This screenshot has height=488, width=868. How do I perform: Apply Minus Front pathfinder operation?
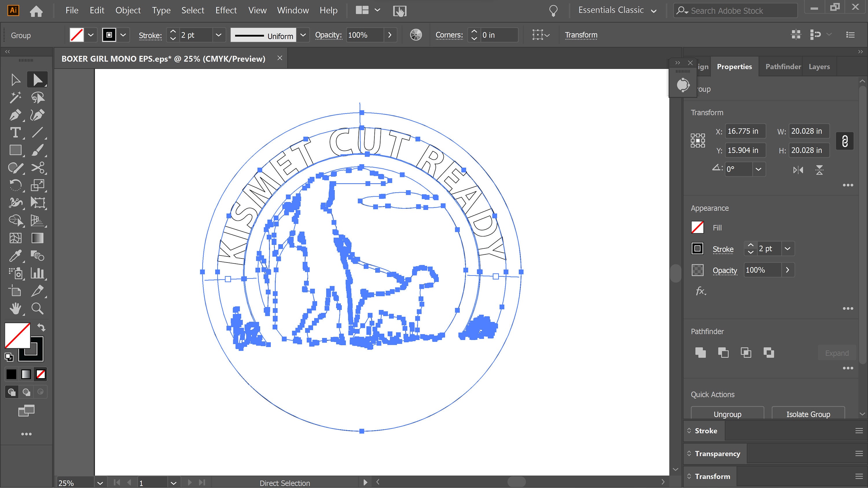(723, 353)
